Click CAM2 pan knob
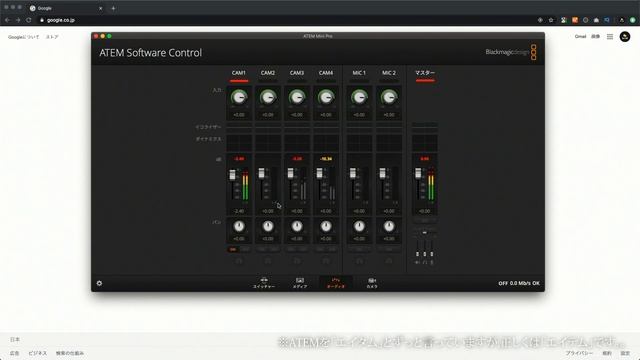The height and width of the screenshot is (360, 640). tap(268, 226)
